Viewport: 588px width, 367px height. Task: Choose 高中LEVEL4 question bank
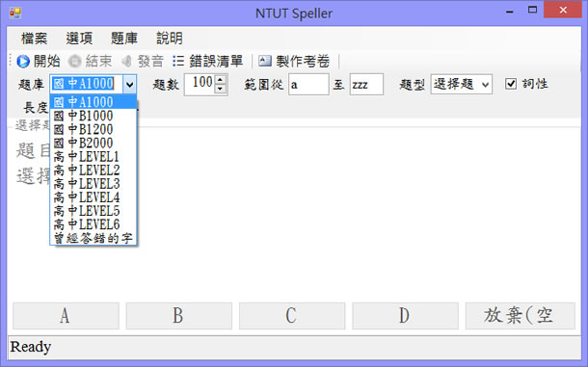tap(93, 197)
